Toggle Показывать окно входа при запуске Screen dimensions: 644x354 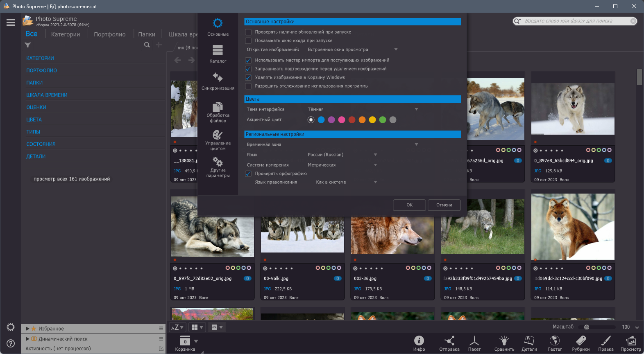coord(248,41)
